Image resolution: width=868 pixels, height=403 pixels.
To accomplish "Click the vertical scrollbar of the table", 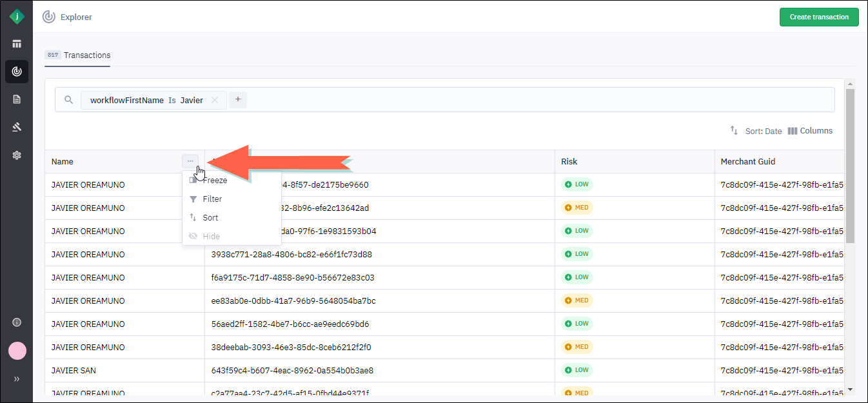I will [x=849, y=168].
